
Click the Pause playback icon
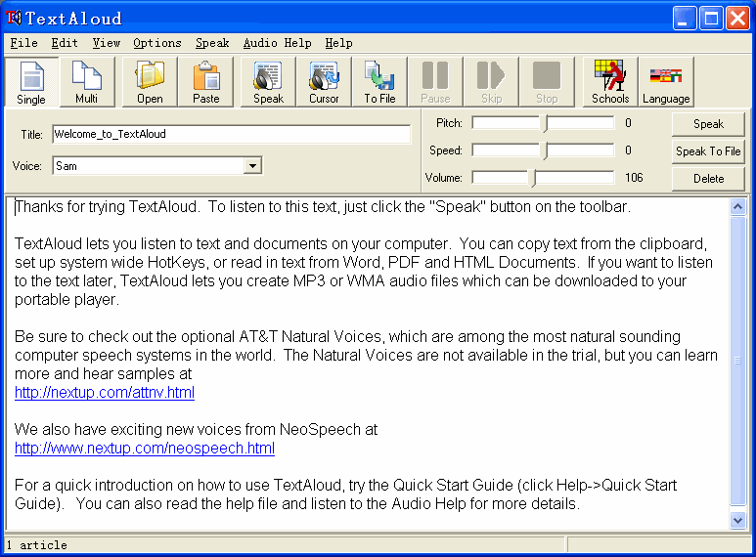coord(435,82)
